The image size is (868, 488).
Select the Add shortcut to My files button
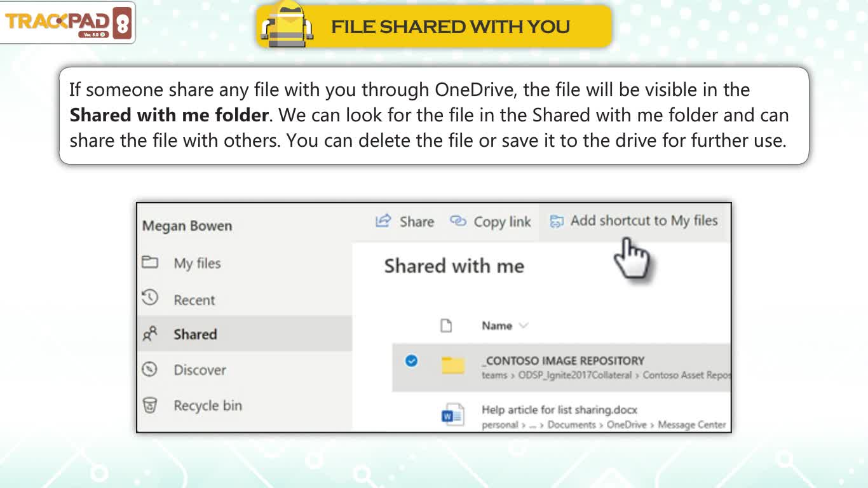(634, 221)
